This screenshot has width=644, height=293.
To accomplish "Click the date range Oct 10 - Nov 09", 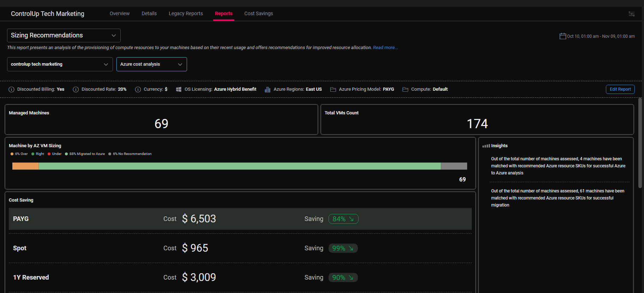I will pos(601,36).
